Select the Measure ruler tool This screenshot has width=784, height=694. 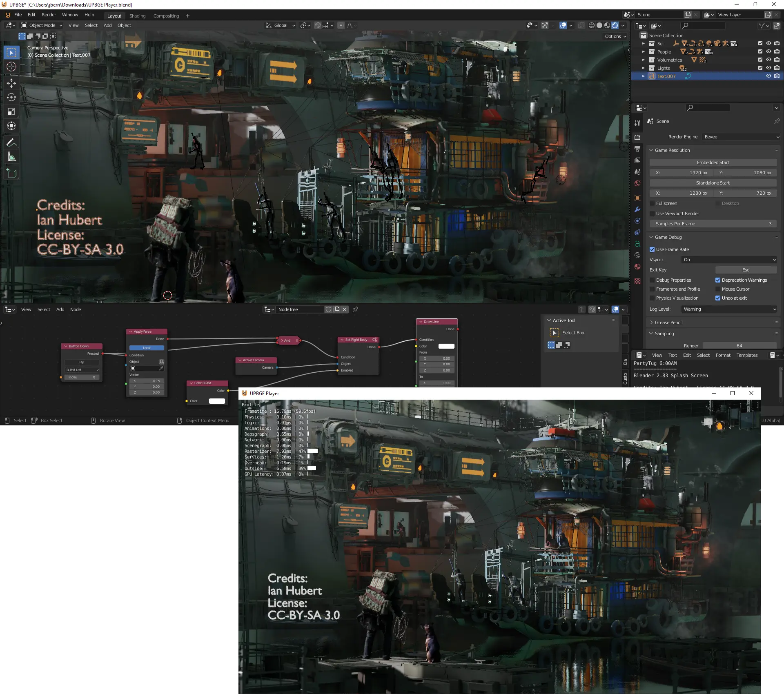point(11,157)
